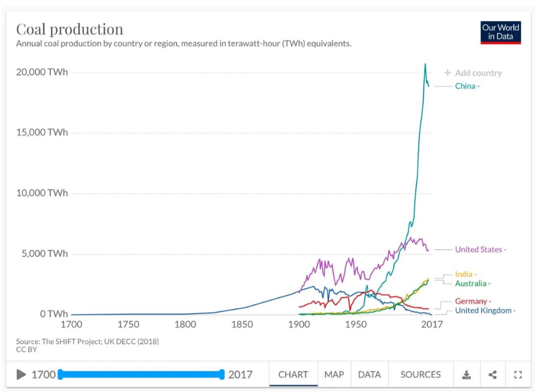Open the Our World in Data logo

[501, 32]
